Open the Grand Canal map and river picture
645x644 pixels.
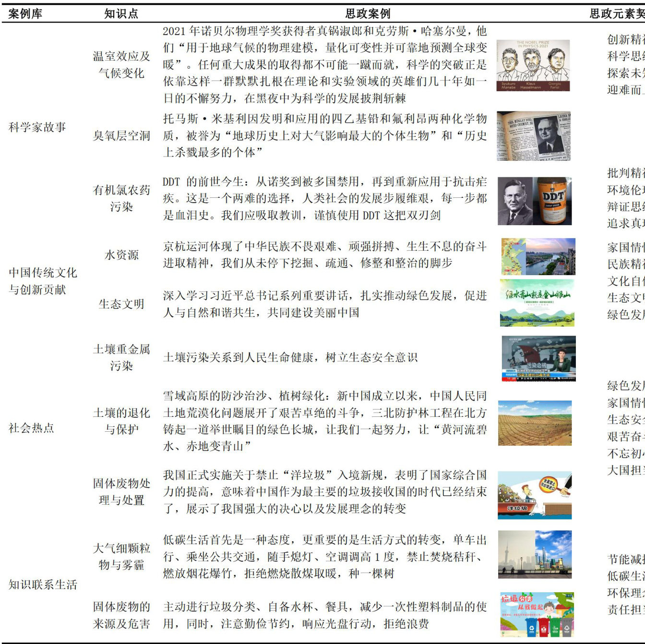click(538, 256)
